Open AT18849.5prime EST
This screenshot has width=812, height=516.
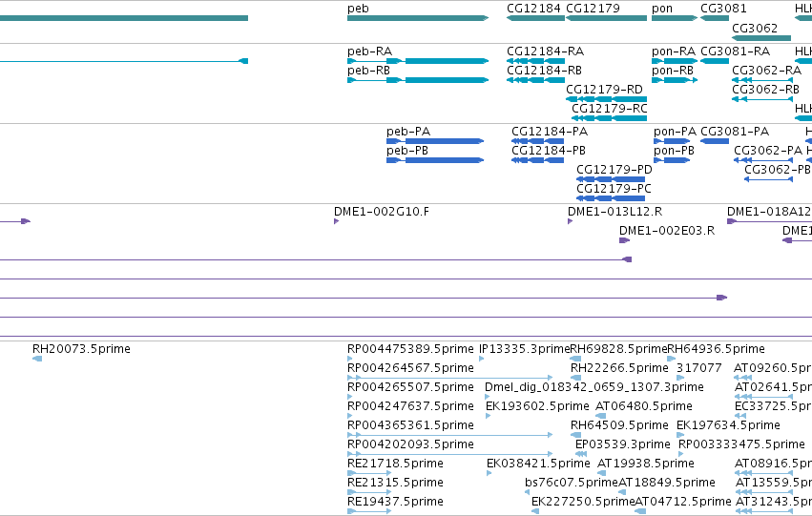pyautogui.click(x=624, y=493)
